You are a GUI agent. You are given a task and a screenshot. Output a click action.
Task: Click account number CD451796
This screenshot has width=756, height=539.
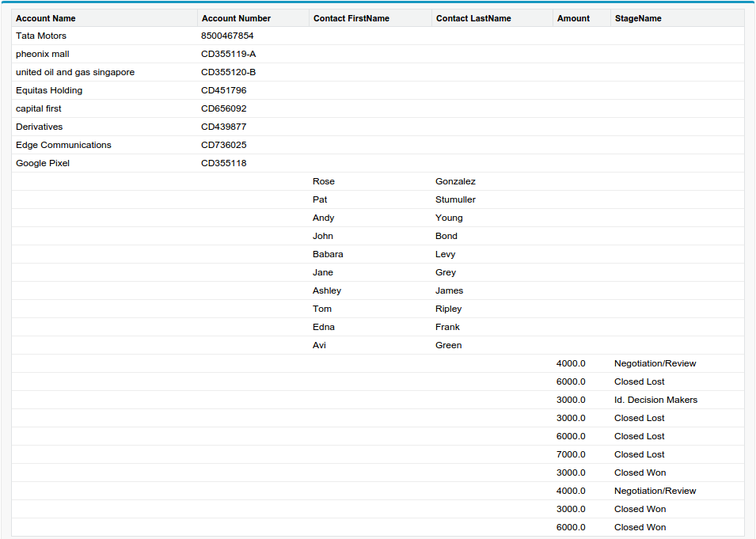223,90
